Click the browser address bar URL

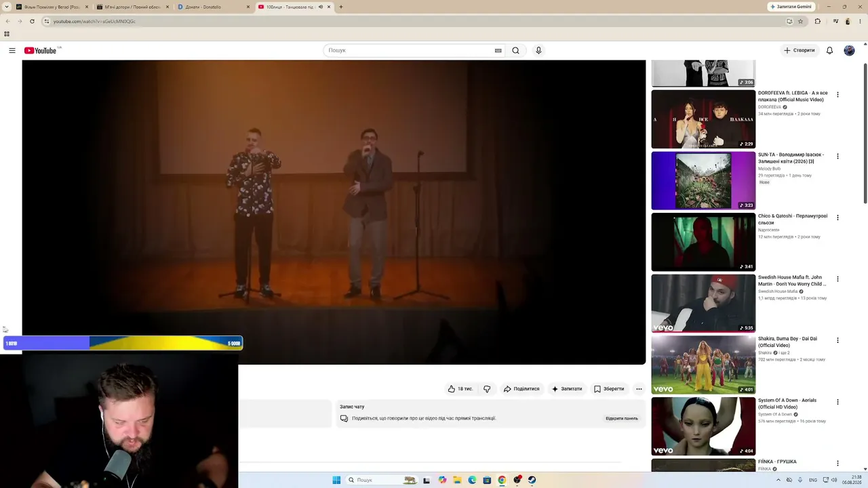tap(94, 21)
